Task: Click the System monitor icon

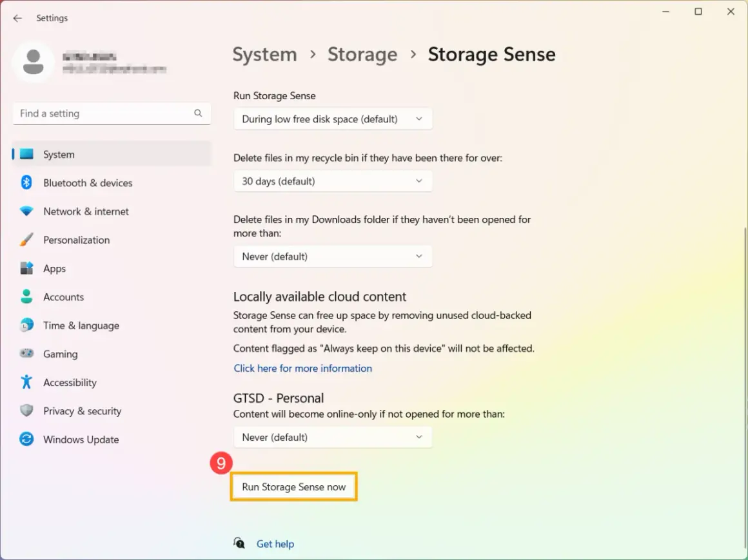Action: pyautogui.click(x=26, y=154)
